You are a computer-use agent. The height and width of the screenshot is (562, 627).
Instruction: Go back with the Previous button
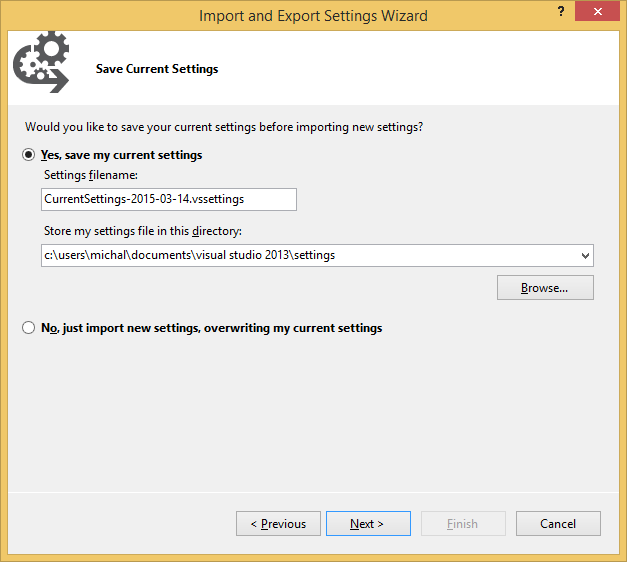click(x=278, y=524)
